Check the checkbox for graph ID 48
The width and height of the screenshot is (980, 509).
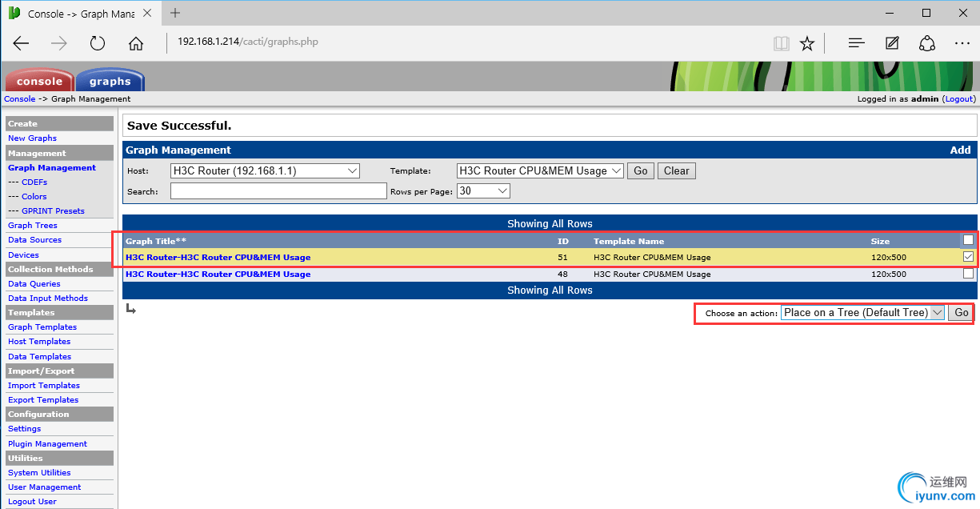click(x=969, y=274)
